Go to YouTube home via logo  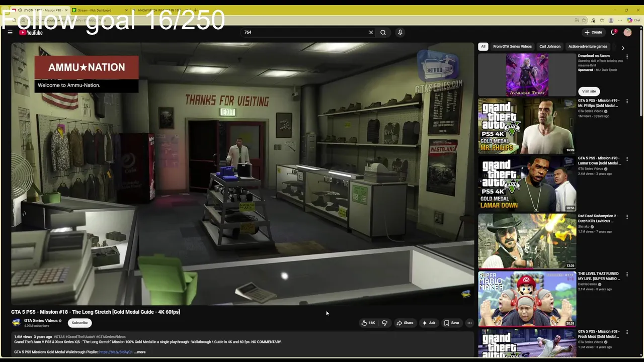tap(31, 33)
